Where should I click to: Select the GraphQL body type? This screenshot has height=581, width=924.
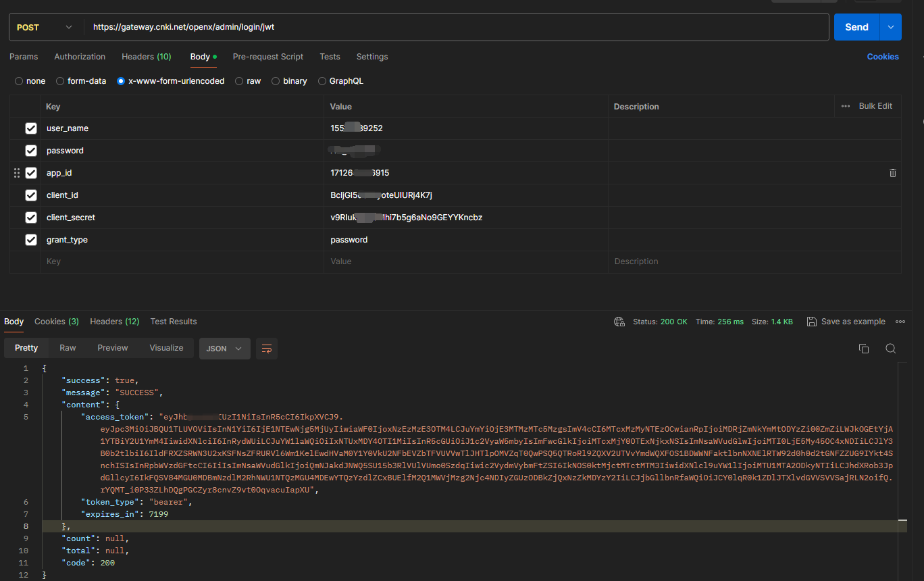point(322,81)
